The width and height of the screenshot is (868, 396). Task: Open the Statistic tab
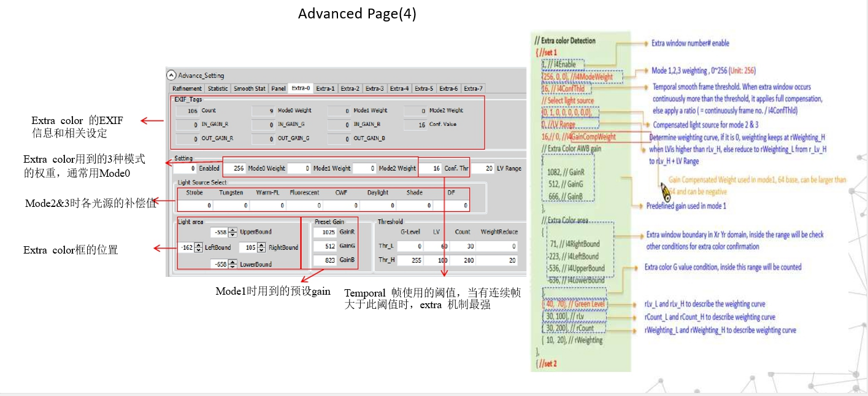(x=218, y=88)
